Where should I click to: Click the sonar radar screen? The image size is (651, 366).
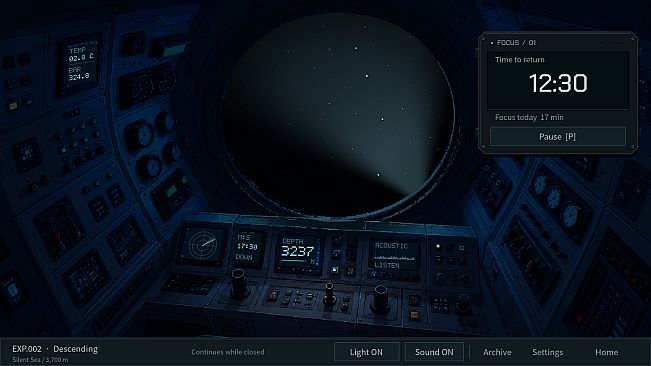click(203, 245)
